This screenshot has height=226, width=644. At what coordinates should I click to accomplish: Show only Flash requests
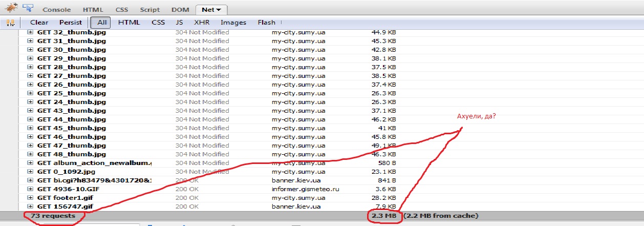click(x=266, y=23)
